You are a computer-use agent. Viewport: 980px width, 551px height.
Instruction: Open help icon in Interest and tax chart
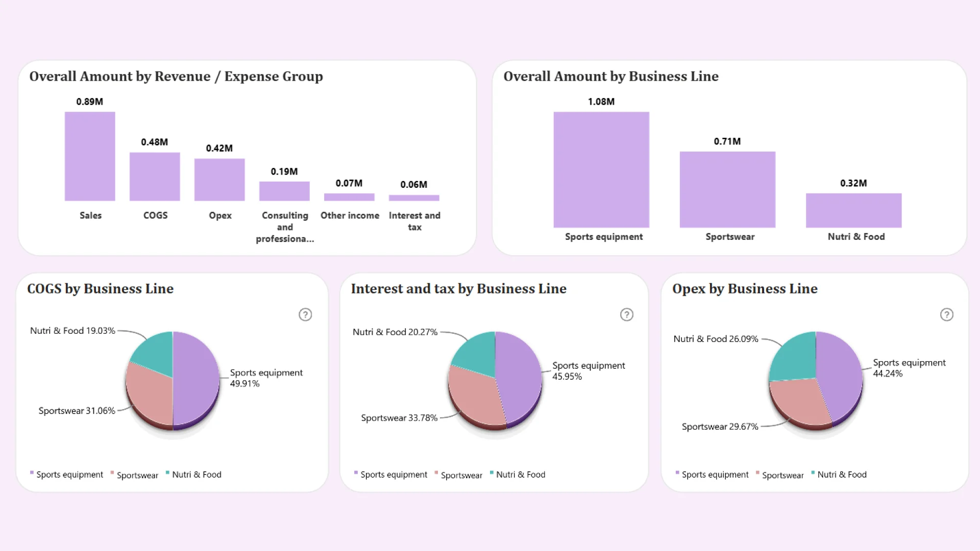[x=627, y=315]
